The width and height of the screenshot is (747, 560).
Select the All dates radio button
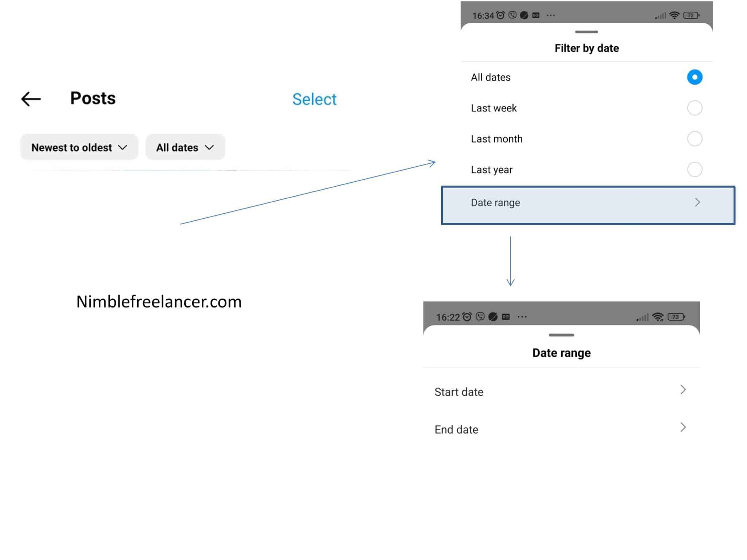tap(694, 77)
